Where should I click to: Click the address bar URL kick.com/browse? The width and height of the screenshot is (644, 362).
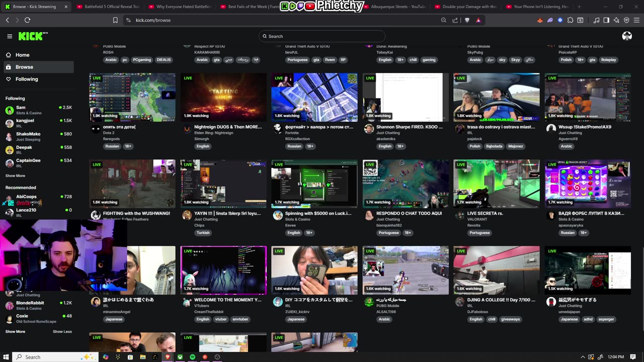pyautogui.click(x=153, y=20)
